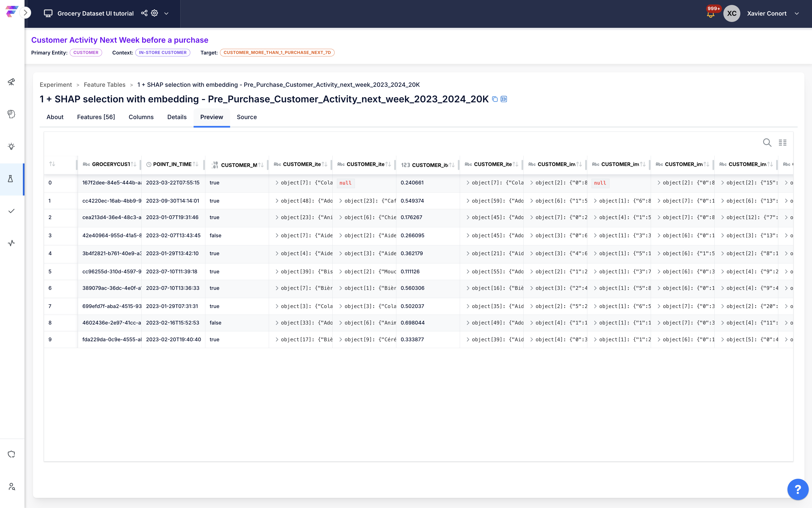Open the lightbulb icon in left sidebar
This screenshot has height=508, width=812.
click(11, 146)
